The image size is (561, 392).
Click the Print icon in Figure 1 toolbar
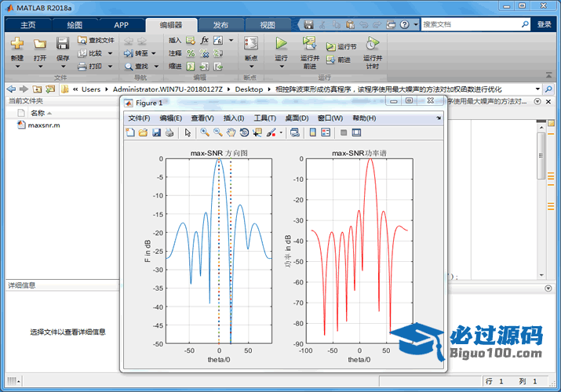tap(169, 132)
